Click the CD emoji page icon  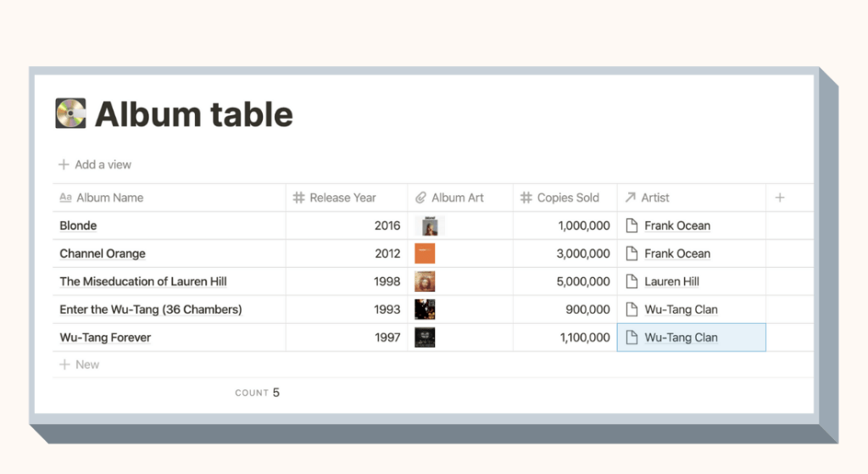pos(71,114)
